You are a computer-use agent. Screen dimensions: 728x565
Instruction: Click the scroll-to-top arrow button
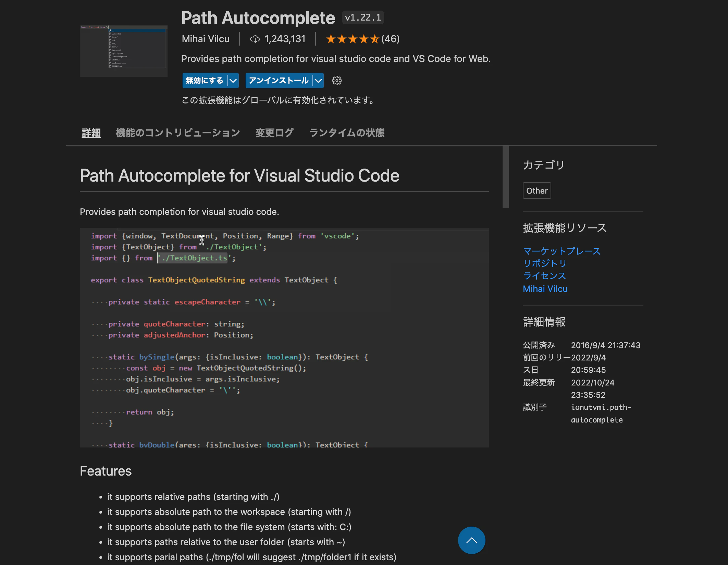[471, 540]
